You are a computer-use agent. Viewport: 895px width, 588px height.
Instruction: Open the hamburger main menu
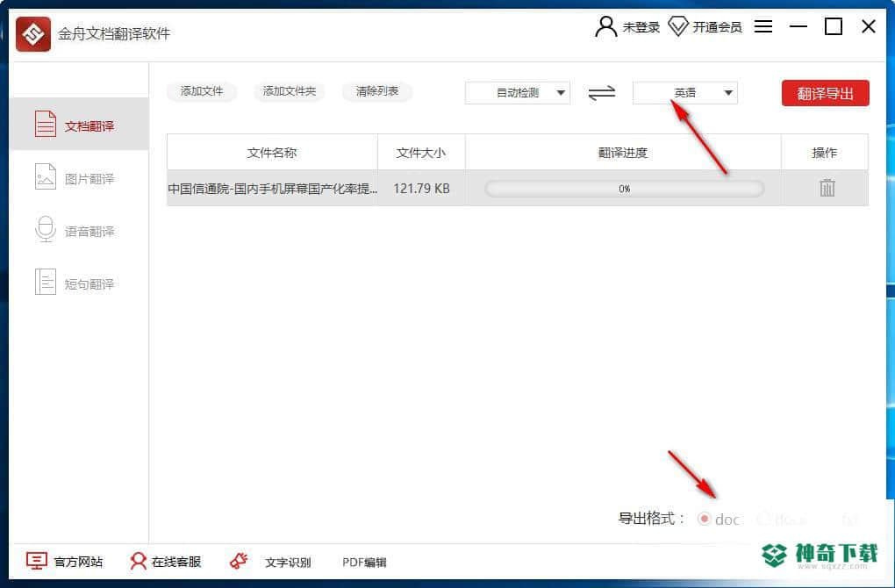click(x=763, y=26)
